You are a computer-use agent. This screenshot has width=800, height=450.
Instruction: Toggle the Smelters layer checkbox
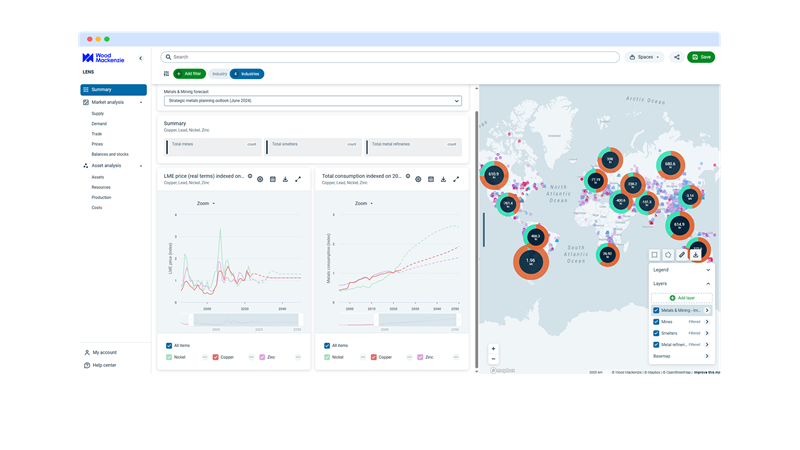coord(656,333)
